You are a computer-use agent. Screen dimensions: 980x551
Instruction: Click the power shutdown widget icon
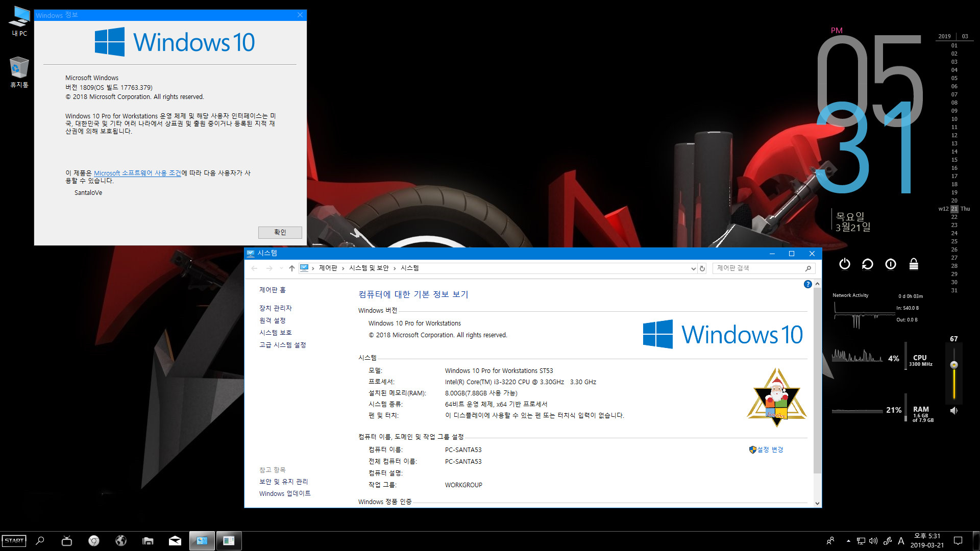845,264
